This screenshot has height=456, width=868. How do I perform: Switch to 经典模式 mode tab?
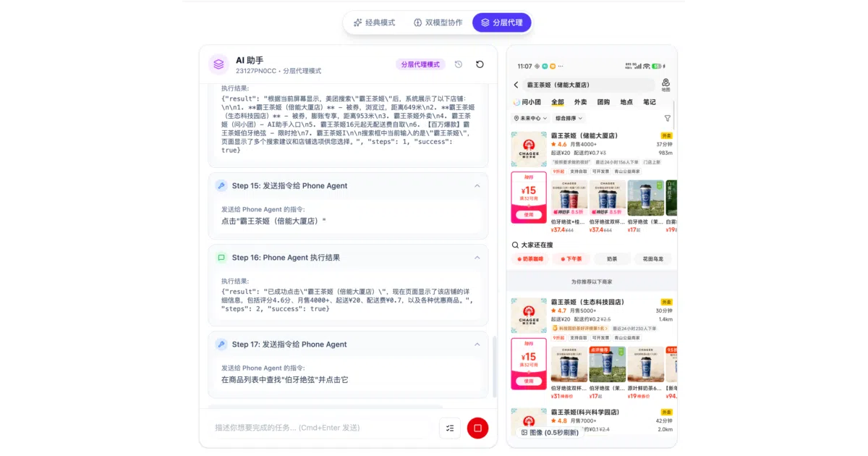tap(374, 22)
